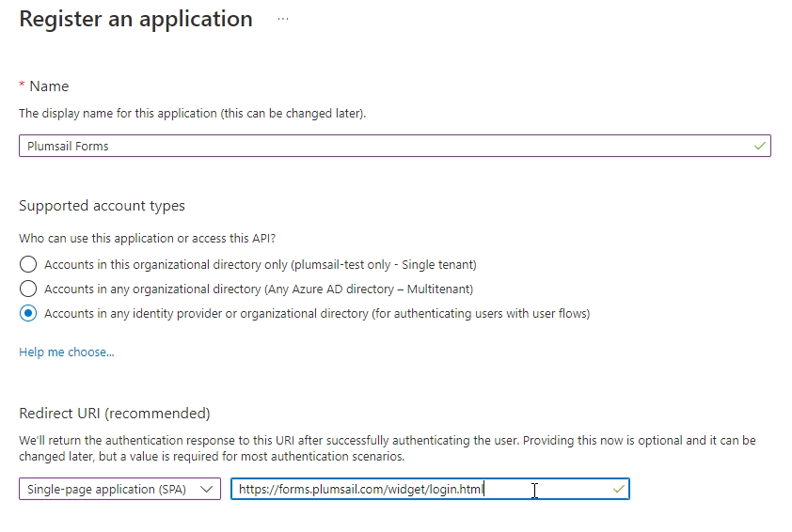Click 'The display name for this application' description
Image resolution: width=792 pixels, height=532 pixels.
tap(193, 114)
